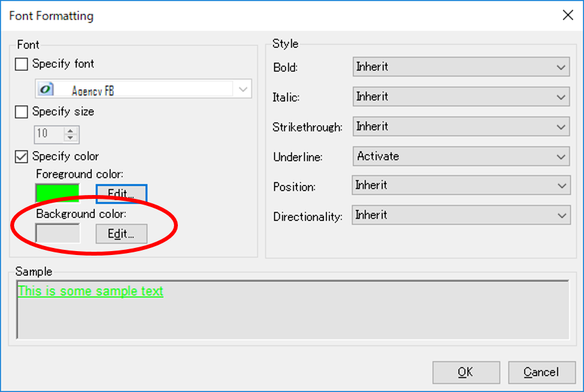This screenshot has width=584, height=392.
Task: Expand the Underline dropdown set to Activate
Action: 460,156
